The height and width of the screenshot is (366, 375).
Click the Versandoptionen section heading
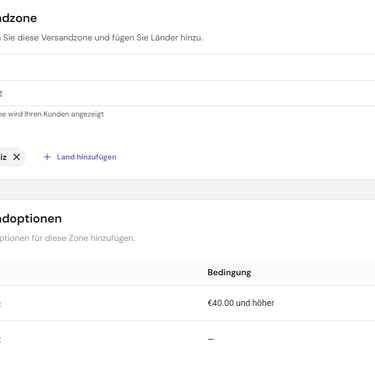[x=31, y=219]
